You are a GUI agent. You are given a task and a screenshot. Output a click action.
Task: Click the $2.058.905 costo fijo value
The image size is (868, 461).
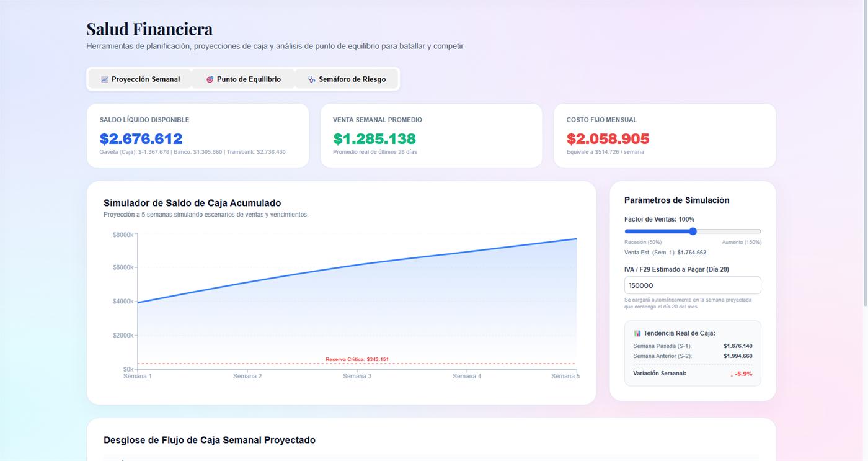click(608, 138)
